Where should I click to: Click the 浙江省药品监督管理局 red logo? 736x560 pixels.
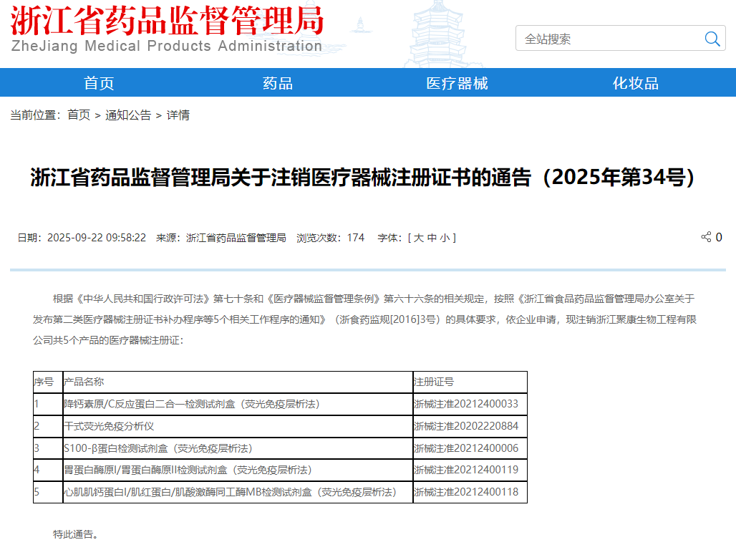pos(166,20)
